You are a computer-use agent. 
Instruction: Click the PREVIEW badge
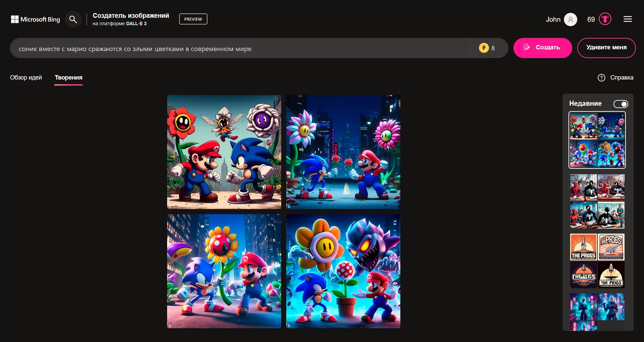193,19
